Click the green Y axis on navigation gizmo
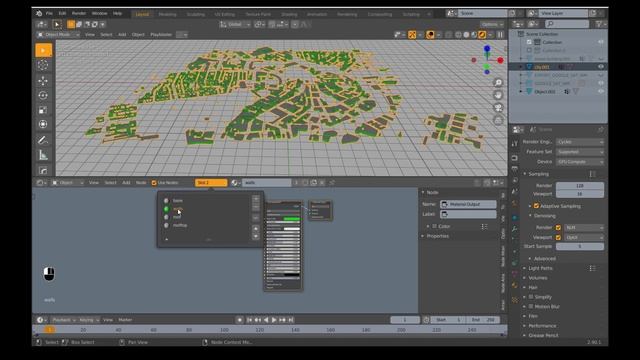 486,67
